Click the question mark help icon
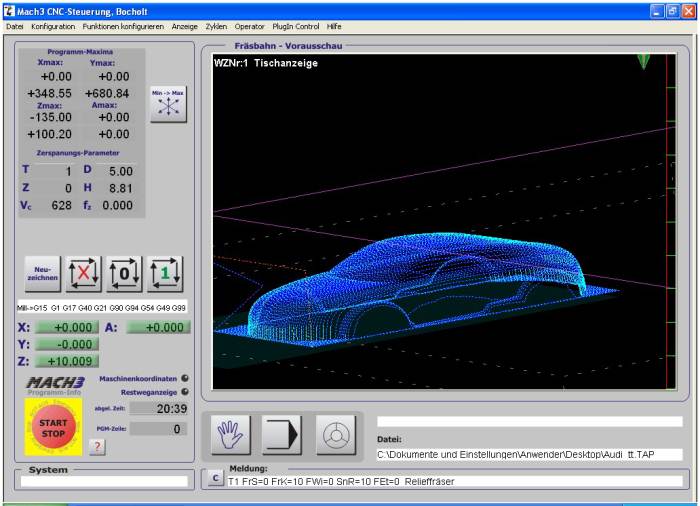This screenshot has height=506, width=700. [x=97, y=447]
